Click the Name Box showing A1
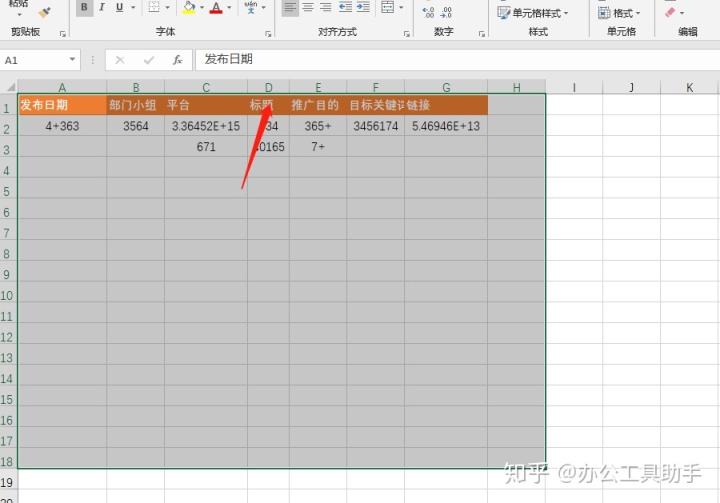The width and height of the screenshot is (720, 503). click(x=33, y=60)
